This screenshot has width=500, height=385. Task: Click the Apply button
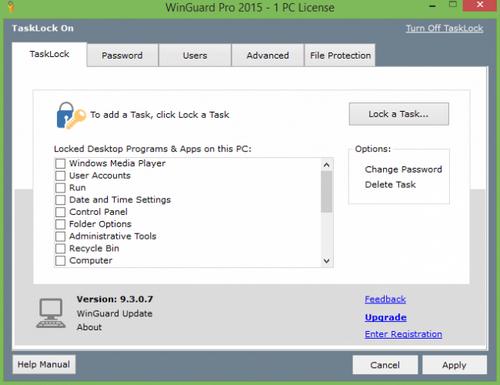click(454, 365)
